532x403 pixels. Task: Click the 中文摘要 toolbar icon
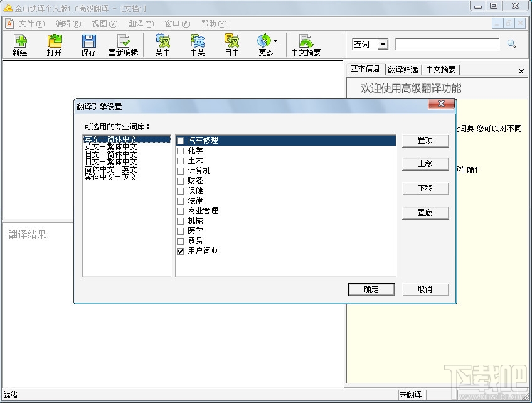(x=306, y=45)
